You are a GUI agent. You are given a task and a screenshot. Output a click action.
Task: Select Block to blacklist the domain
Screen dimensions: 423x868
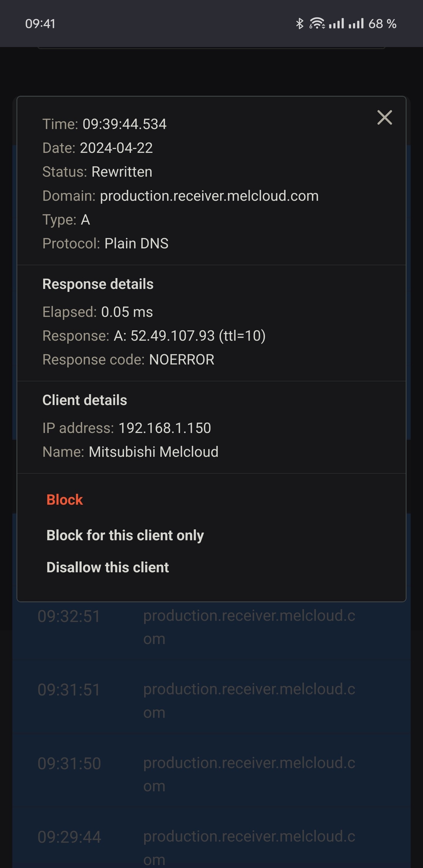tap(64, 500)
